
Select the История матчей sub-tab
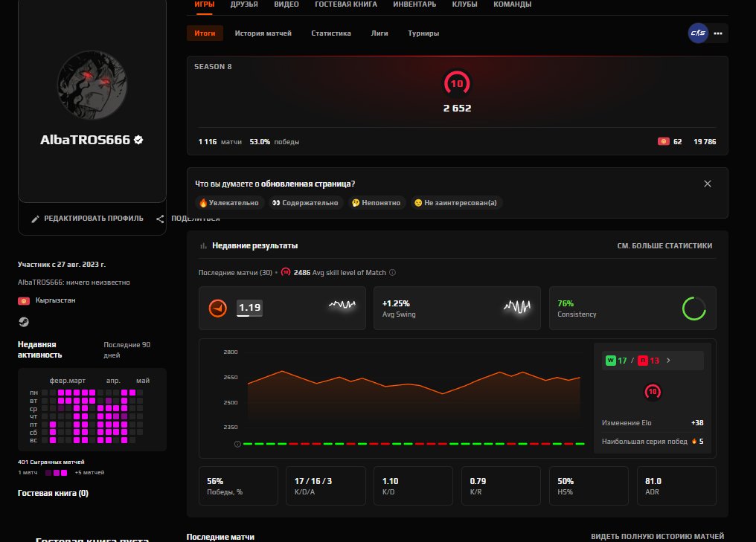(x=263, y=33)
